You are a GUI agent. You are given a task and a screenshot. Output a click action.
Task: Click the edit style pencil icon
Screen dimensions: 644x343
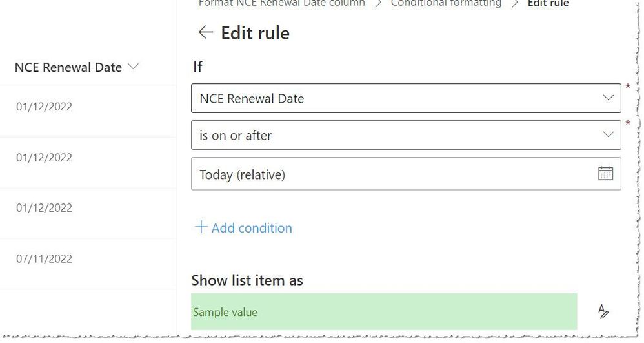603,312
